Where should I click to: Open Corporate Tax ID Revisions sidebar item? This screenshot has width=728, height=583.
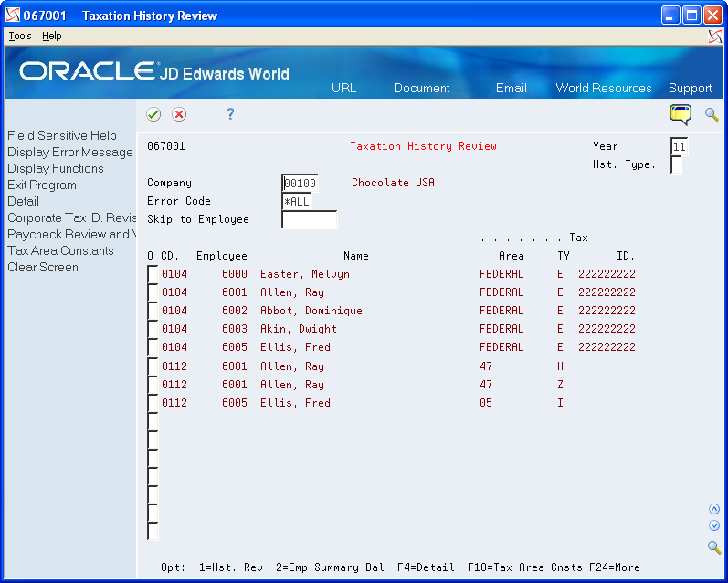71,217
